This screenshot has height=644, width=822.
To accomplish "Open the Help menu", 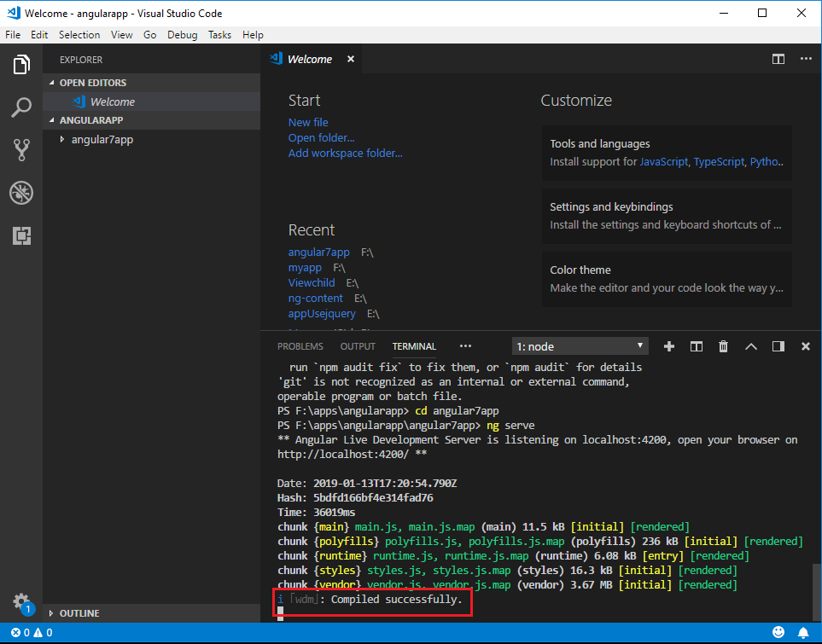I will [x=253, y=35].
